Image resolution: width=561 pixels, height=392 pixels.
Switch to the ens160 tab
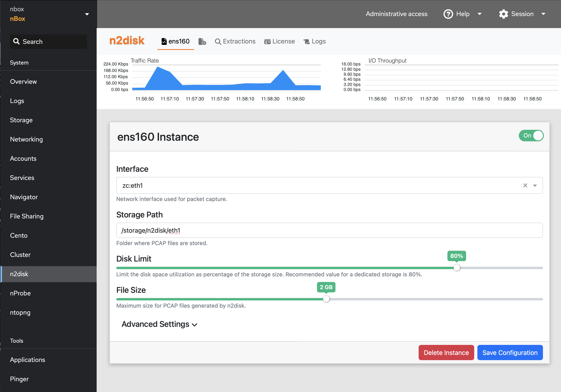(x=175, y=41)
